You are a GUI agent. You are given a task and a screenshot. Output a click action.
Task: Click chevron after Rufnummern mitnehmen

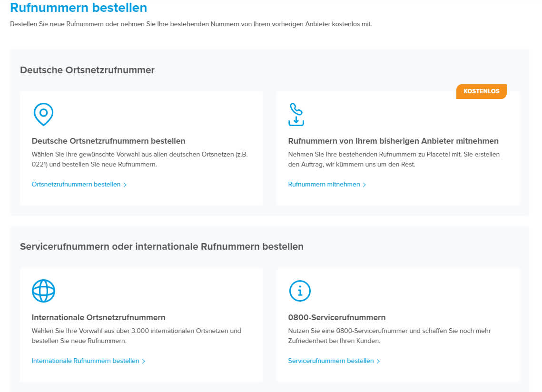[x=365, y=185]
